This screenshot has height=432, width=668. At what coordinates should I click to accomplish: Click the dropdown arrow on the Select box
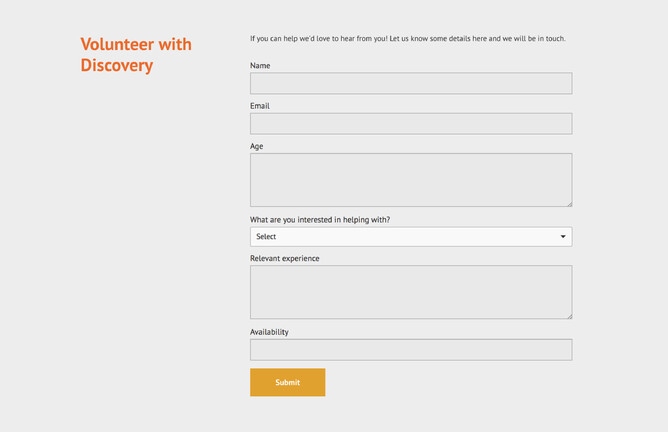(563, 237)
